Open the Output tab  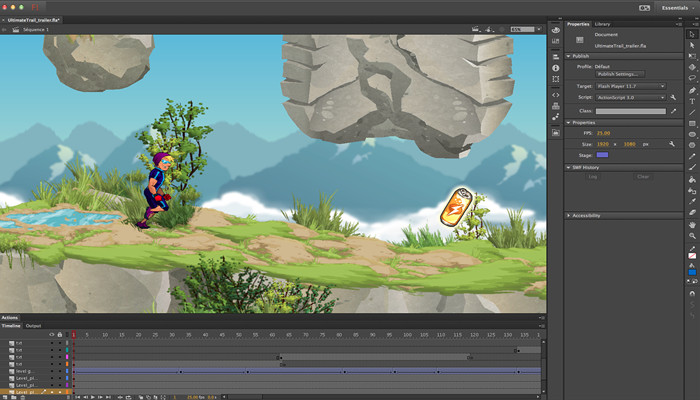33,326
